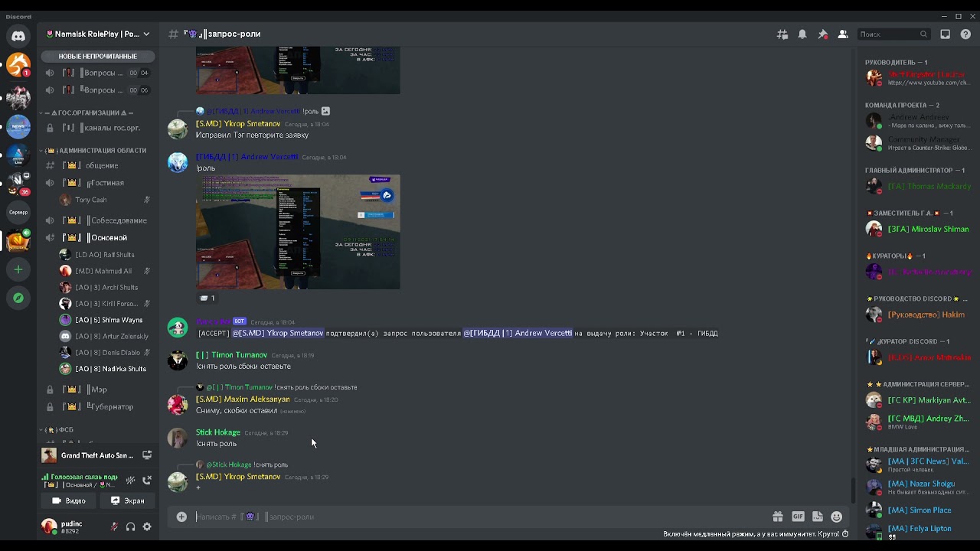Open the server with 36 badge
The width and height of the screenshot is (980, 551).
[x=18, y=184]
